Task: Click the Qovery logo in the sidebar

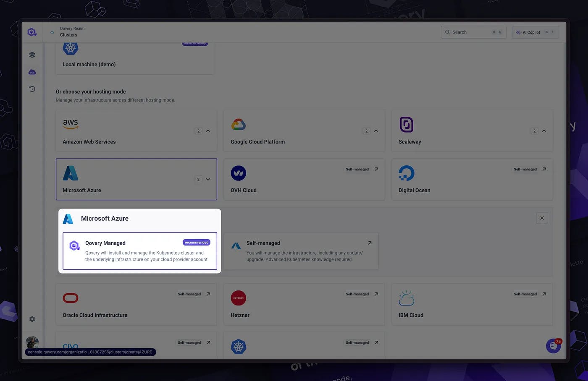Action: click(x=32, y=32)
